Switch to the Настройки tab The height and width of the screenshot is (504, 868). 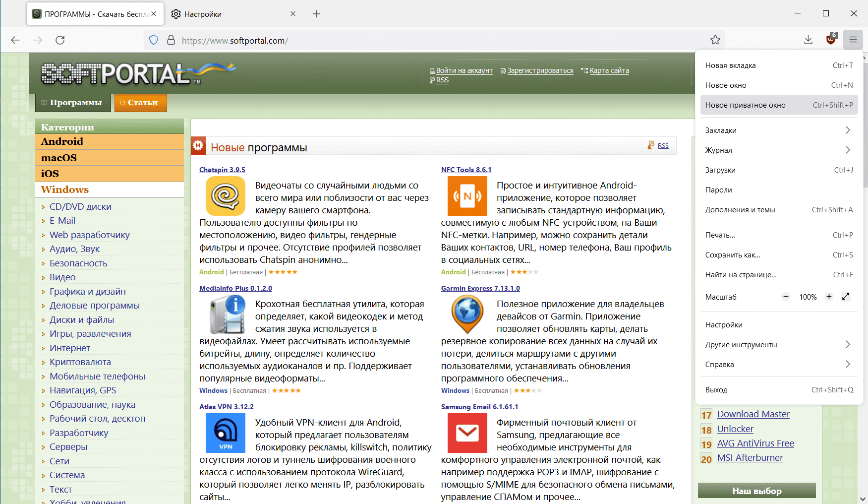pos(233,14)
